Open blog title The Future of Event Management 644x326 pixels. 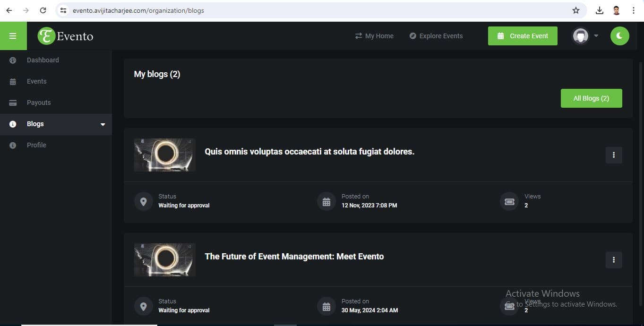pyautogui.click(x=294, y=257)
